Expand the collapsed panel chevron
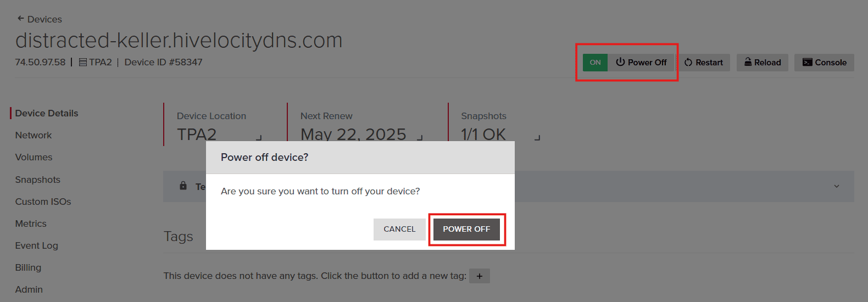 tap(836, 186)
